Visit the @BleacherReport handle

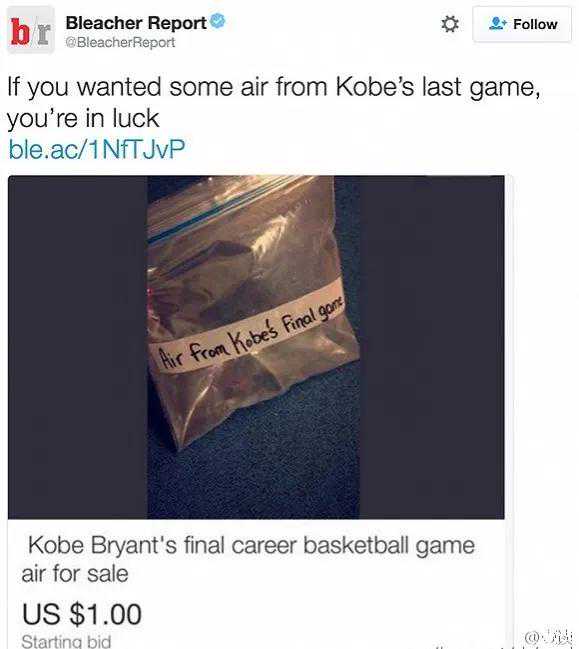pos(120,42)
